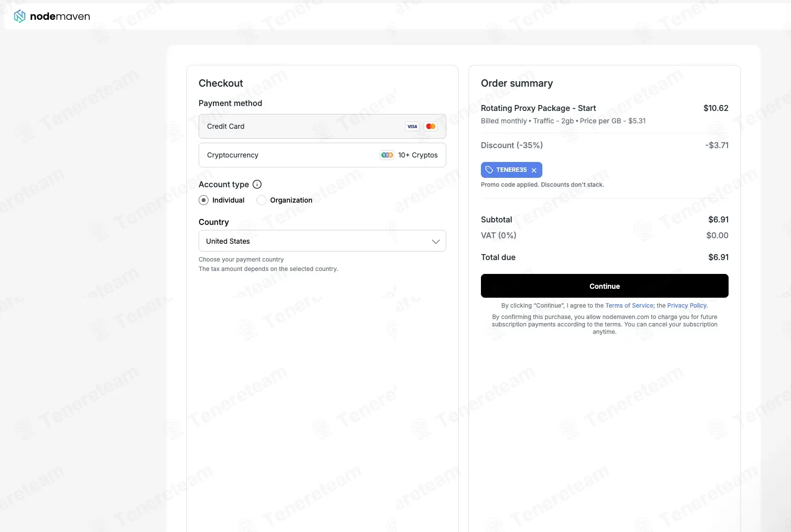Click the $10.62 package price

(716, 108)
